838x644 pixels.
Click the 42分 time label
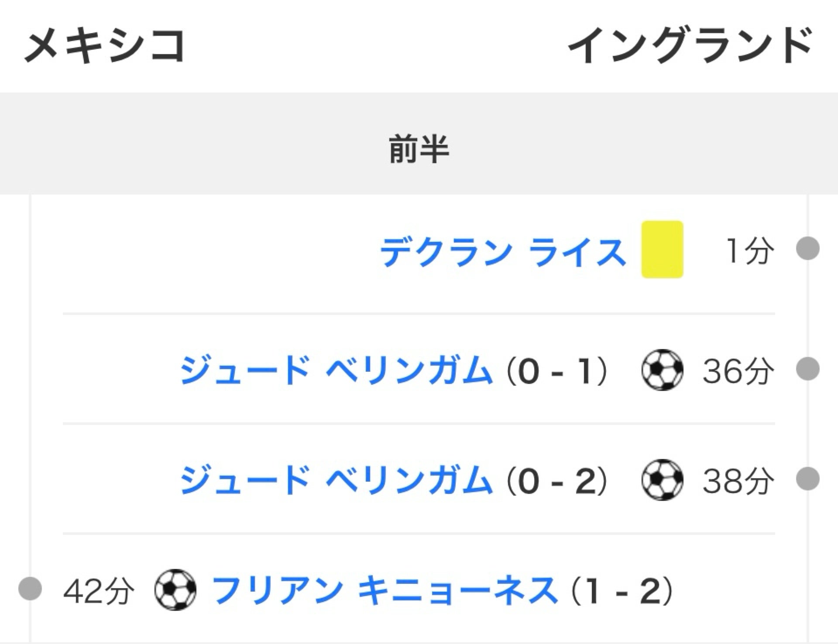(x=99, y=591)
